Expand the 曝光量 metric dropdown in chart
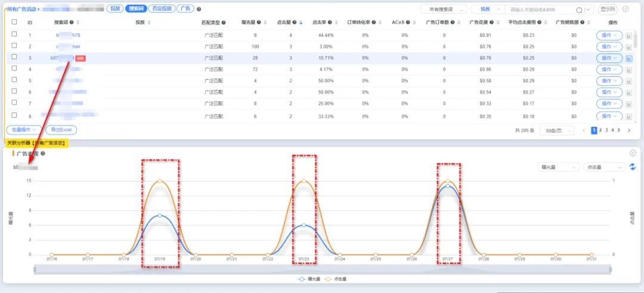Image resolution: width=644 pixels, height=293 pixels. pos(558,167)
